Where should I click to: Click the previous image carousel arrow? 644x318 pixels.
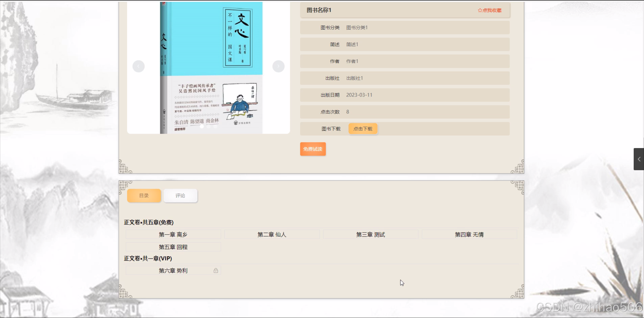tap(138, 66)
